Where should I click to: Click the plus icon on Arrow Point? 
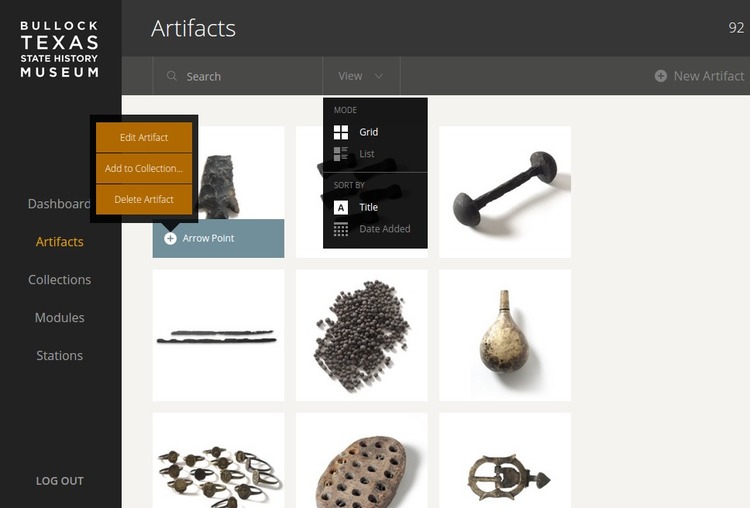(170, 238)
